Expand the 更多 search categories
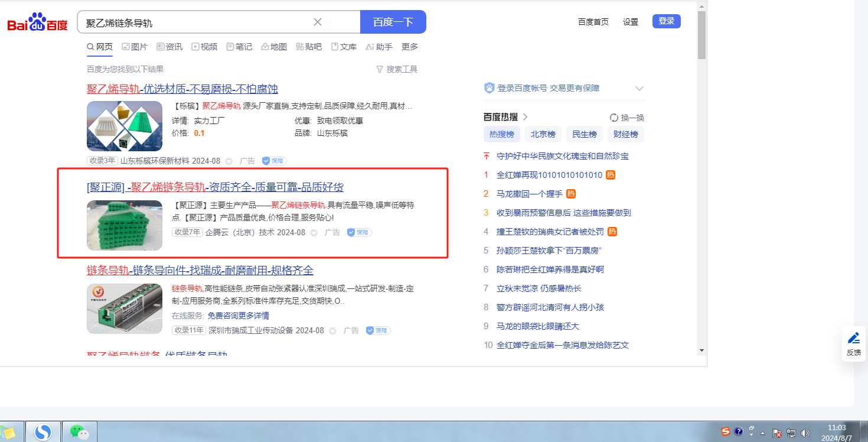The image size is (868, 442). 409,47
